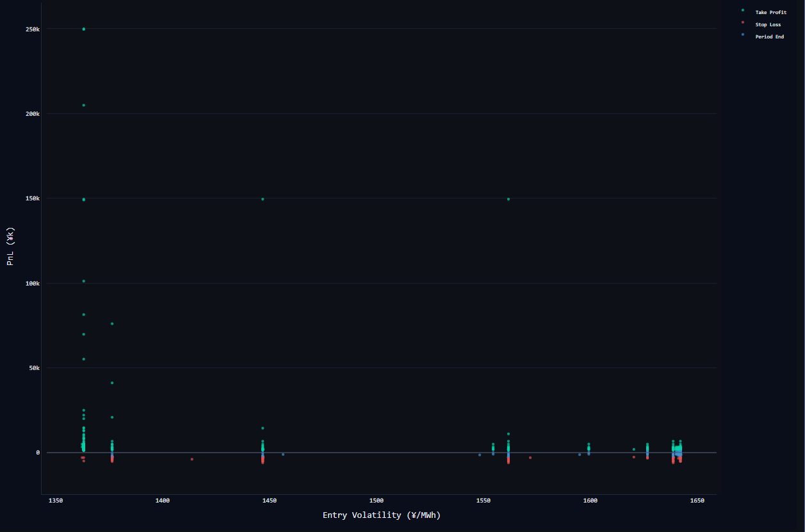
Task: Click the 1600 x-axis tick label
Action: click(x=590, y=500)
